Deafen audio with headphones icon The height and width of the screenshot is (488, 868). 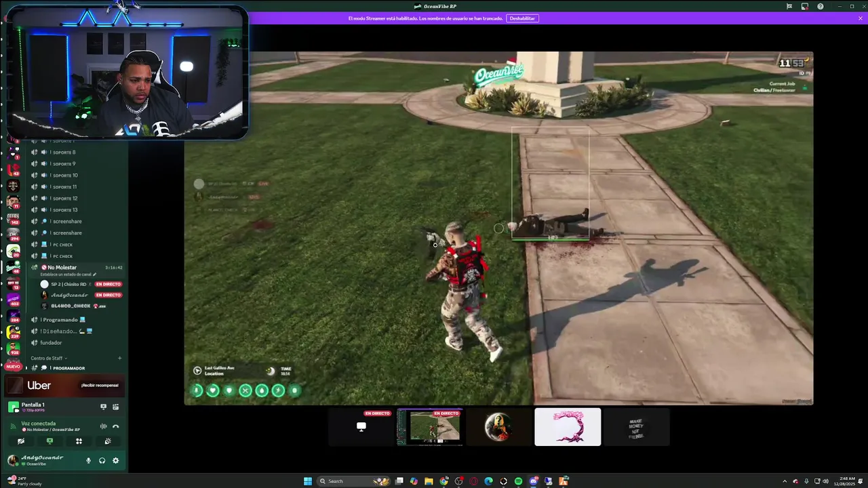pyautogui.click(x=102, y=461)
